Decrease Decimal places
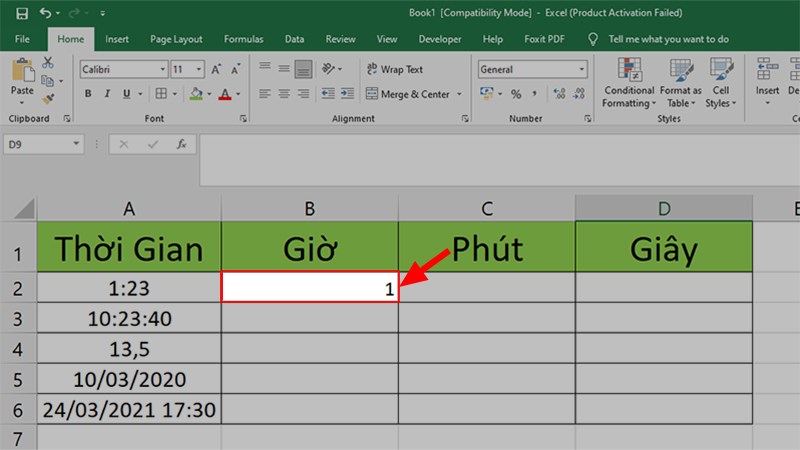 click(579, 94)
